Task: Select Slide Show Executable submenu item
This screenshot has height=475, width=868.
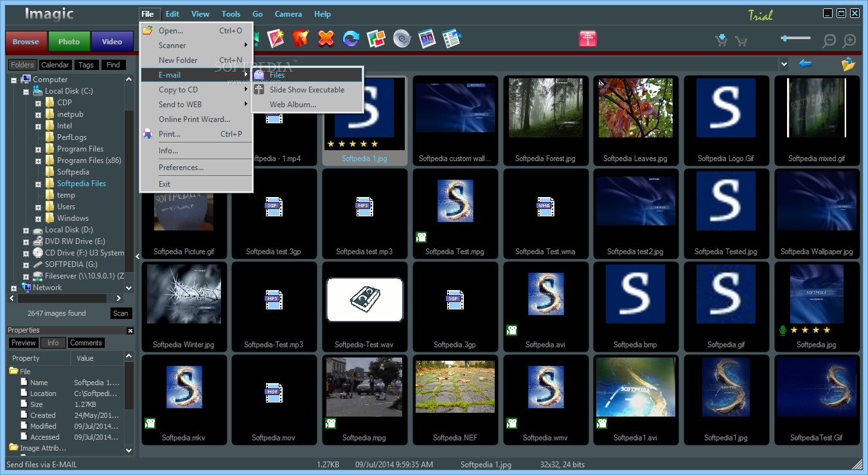Action: [x=307, y=90]
